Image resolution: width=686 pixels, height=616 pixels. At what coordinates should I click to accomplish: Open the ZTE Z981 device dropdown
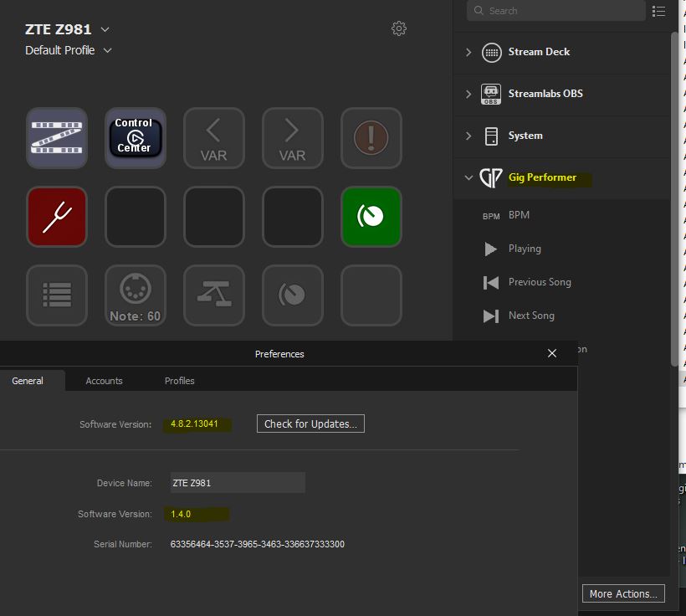pyautogui.click(x=105, y=29)
